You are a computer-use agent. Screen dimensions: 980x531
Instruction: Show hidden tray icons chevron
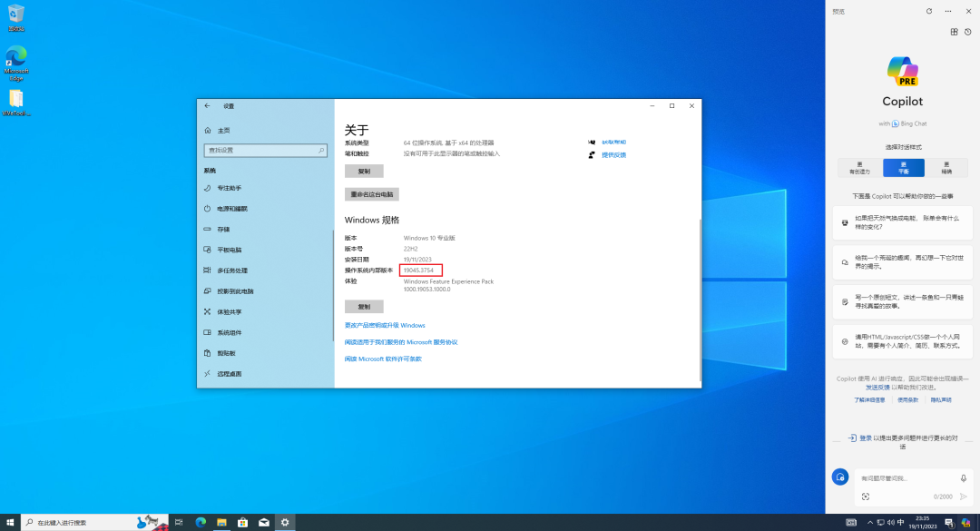coord(870,522)
